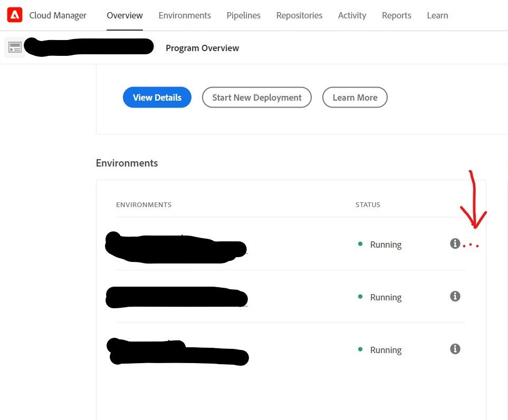This screenshot has height=420, width=508.
Task: Open the Pipelines tab
Action: tap(243, 15)
